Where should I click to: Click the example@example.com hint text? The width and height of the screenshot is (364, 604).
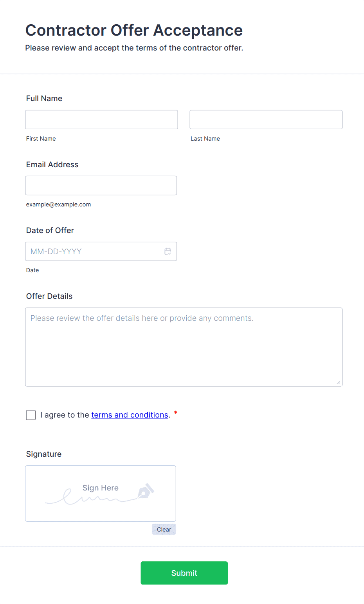click(59, 204)
